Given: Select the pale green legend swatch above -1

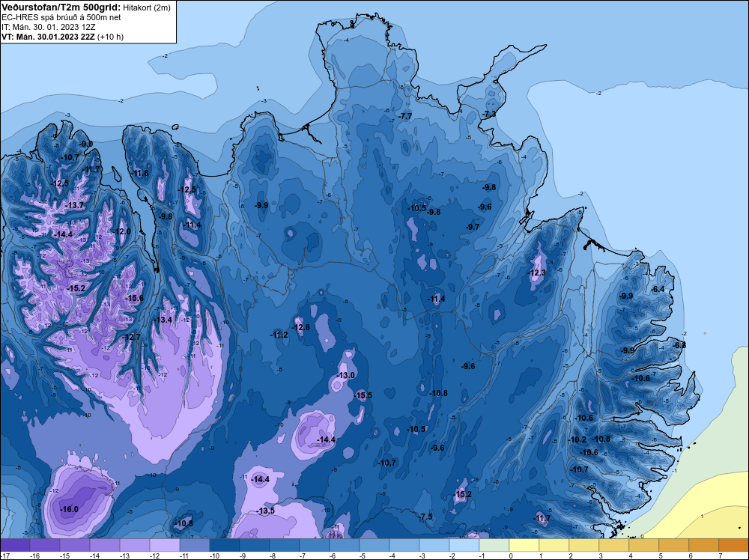Looking at the screenshot, I should point(494,545).
